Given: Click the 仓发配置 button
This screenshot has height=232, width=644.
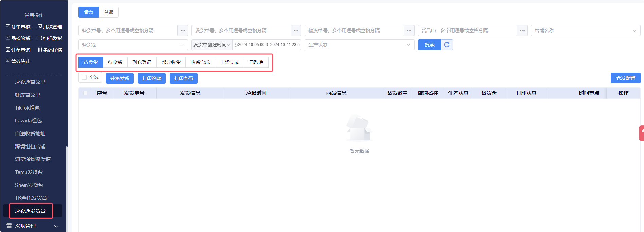Looking at the screenshot, I should click(625, 78).
